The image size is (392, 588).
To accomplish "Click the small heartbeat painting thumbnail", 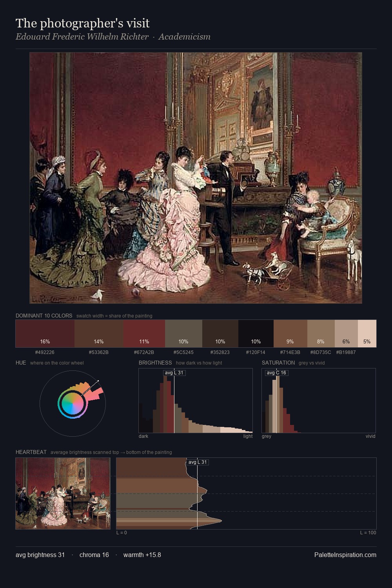I will [x=63, y=494].
